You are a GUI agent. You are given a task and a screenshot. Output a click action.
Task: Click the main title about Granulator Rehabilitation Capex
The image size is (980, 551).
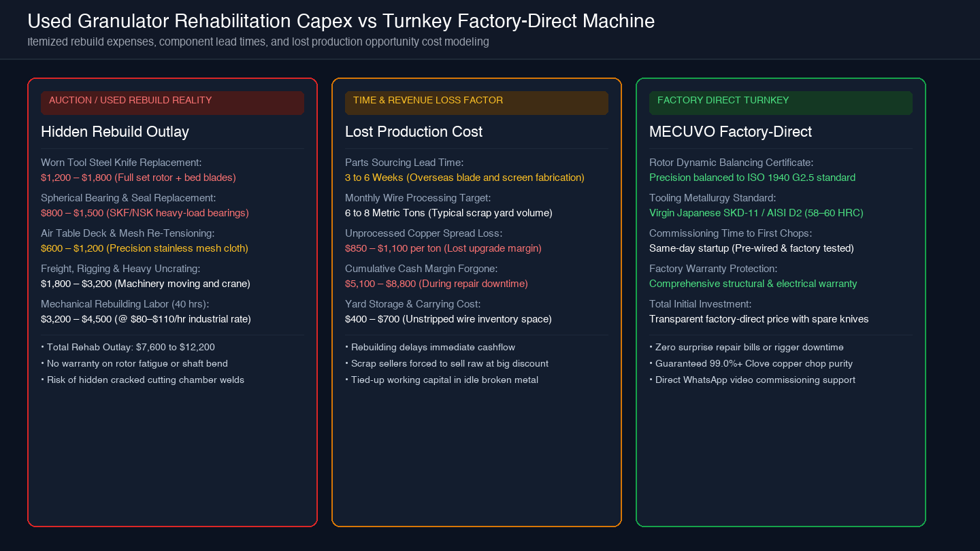(341, 21)
